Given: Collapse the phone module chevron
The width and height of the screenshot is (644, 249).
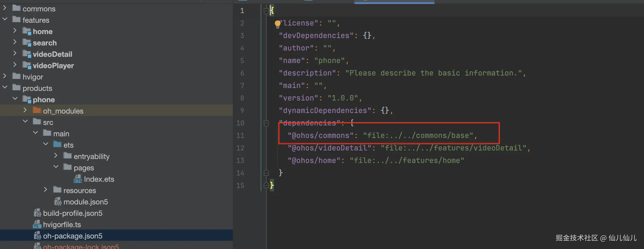Looking at the screenshot, I should tap(15, 99).
